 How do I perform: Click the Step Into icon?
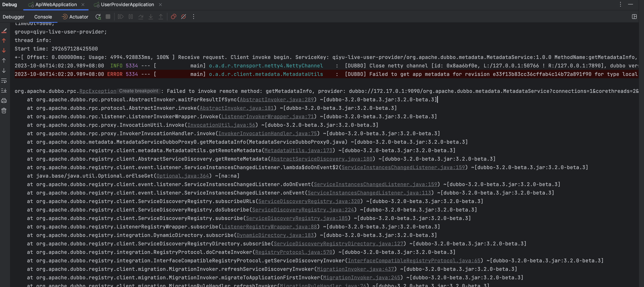pyautogui.click(x=151, y=17)
